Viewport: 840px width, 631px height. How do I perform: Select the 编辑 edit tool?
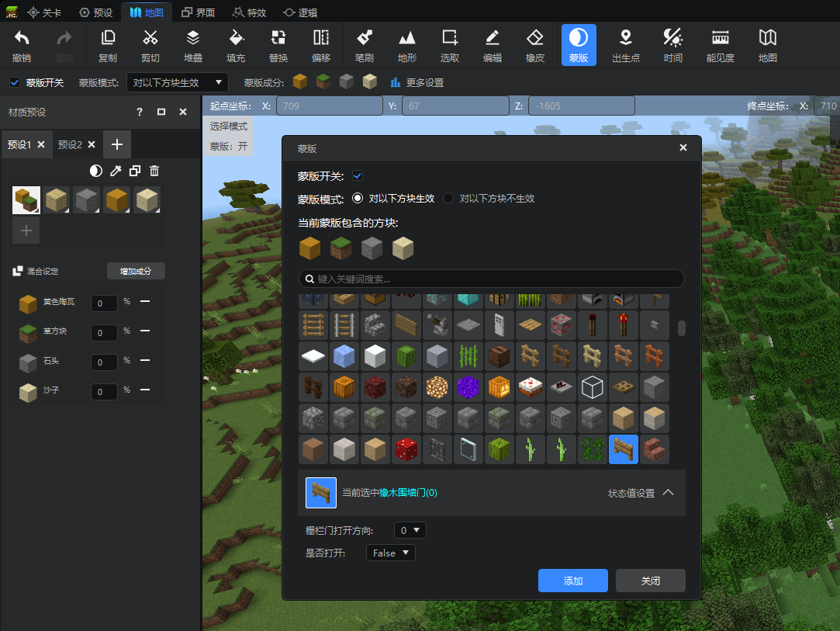click(x=493, y=45)
